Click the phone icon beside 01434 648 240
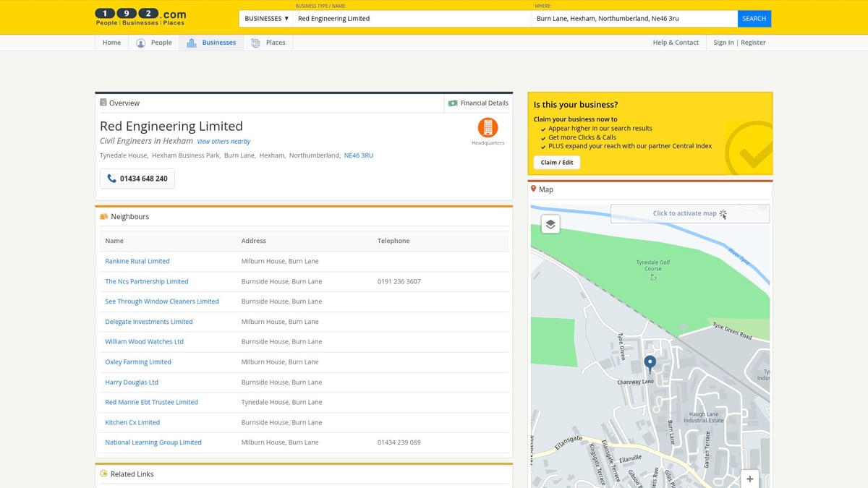 [x=111, y=179]
